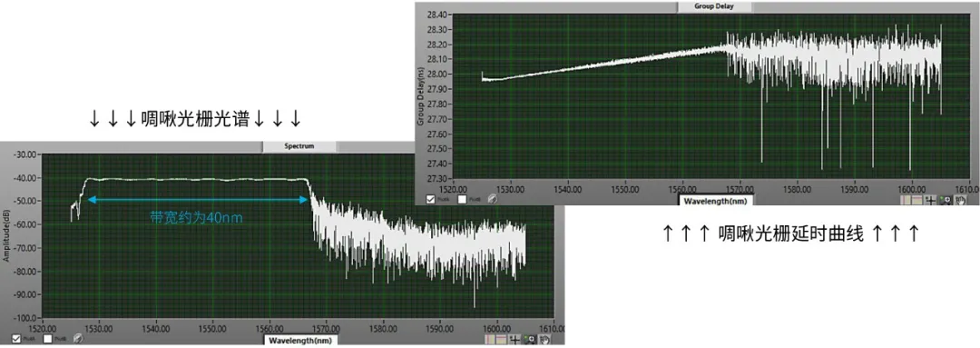Select the vertical cursor lines tool in Spectrum graph

coord(489,339)
